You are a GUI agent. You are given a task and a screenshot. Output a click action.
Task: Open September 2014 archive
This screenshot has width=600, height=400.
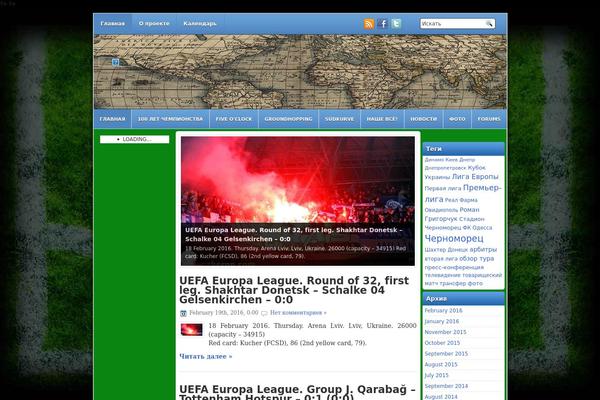[x=446, y=386]
